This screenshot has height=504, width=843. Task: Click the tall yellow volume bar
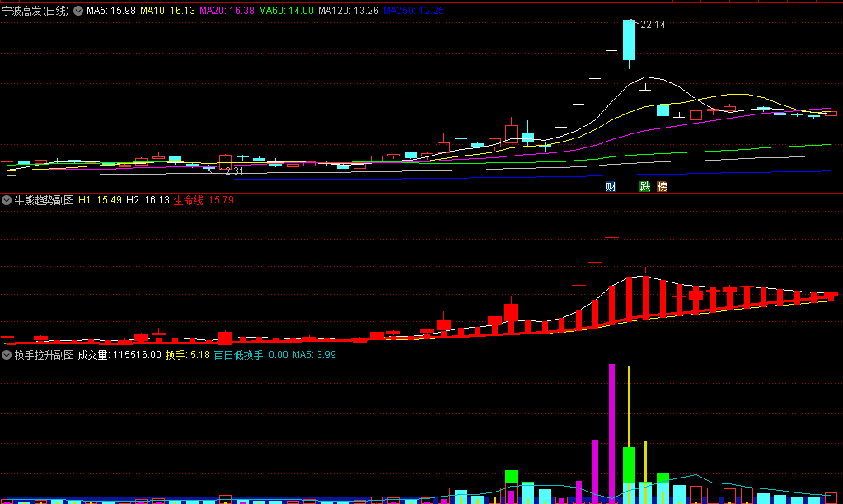click(x=629, y=406)
